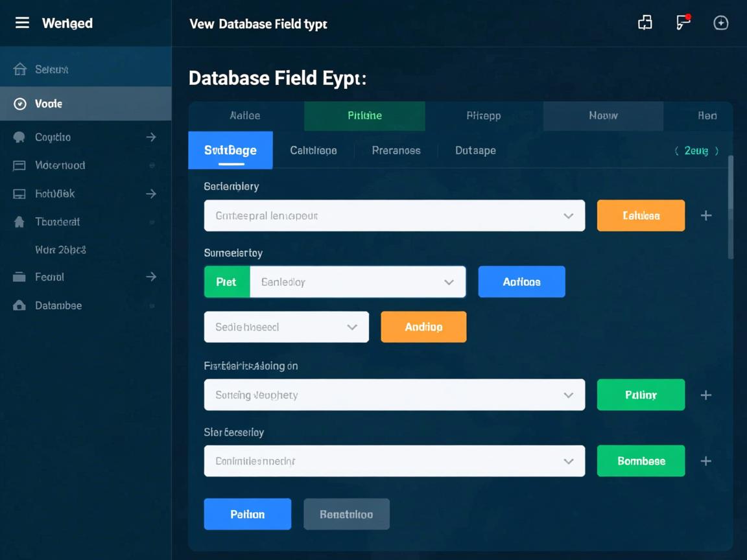Click the notification flag icon with red dot
747x560 pixels.
click(x=683, y=23)
